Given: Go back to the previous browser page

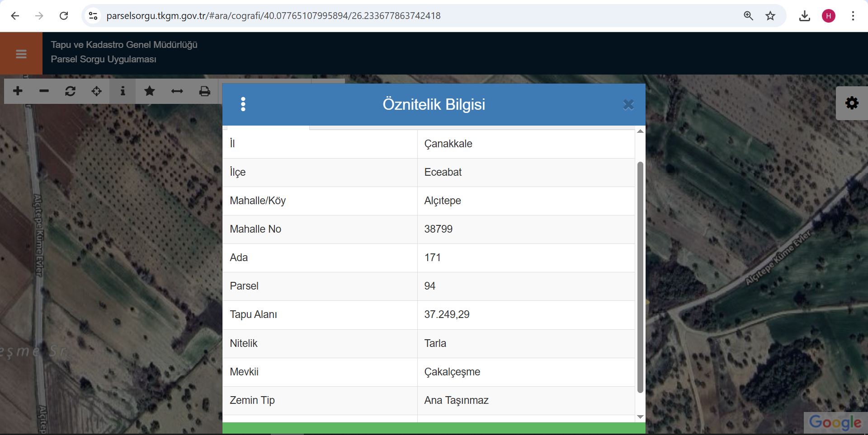Looking at the screenshot, I should pos(15,16).
